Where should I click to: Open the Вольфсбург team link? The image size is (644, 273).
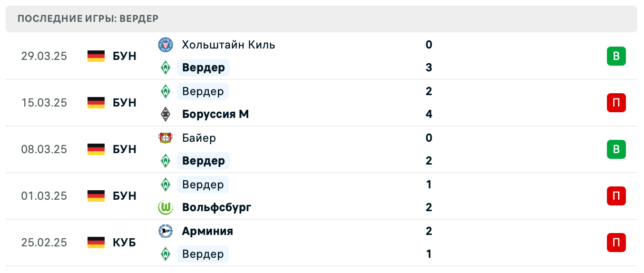click(216, 207)
